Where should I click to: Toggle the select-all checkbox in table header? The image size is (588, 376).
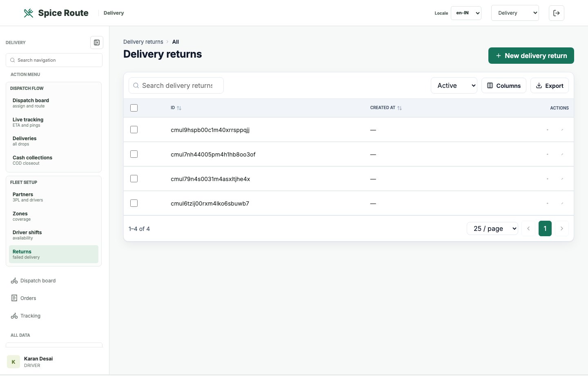click(x=134, y=108)
